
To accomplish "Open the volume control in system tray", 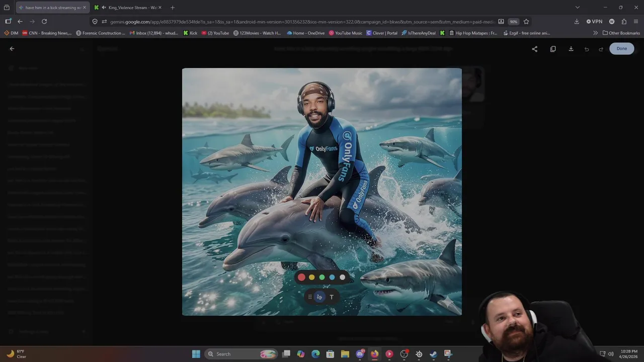I will (x=611, y=354).
